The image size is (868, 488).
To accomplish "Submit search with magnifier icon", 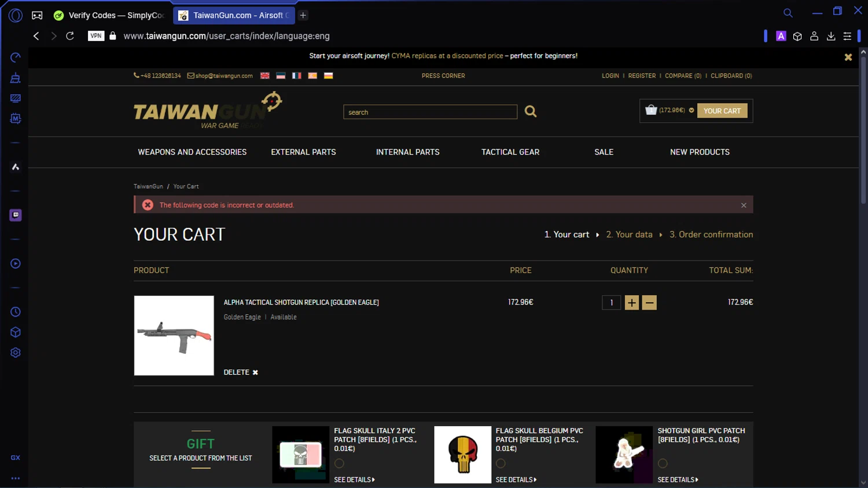I will click(x=531, y=111).
